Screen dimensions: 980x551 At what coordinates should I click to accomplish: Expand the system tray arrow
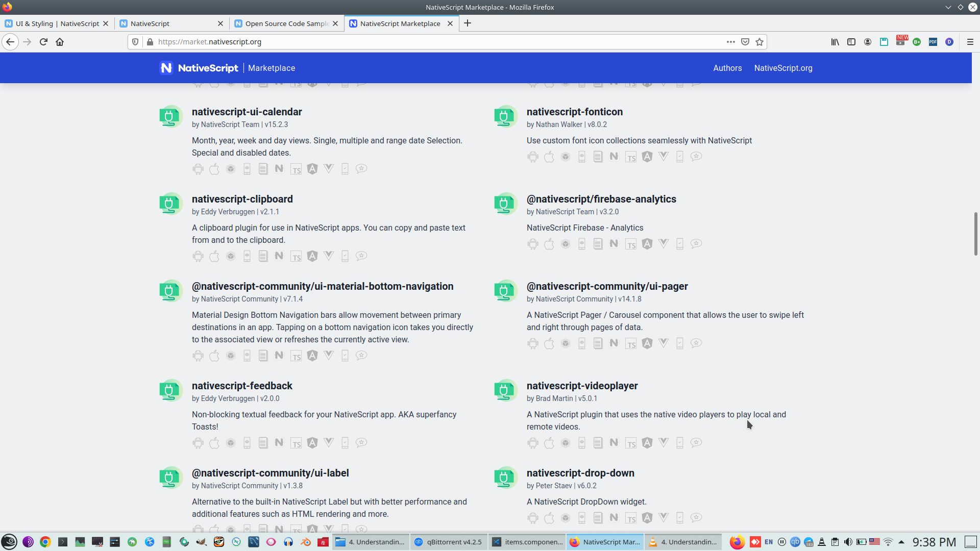click(901, 542)
